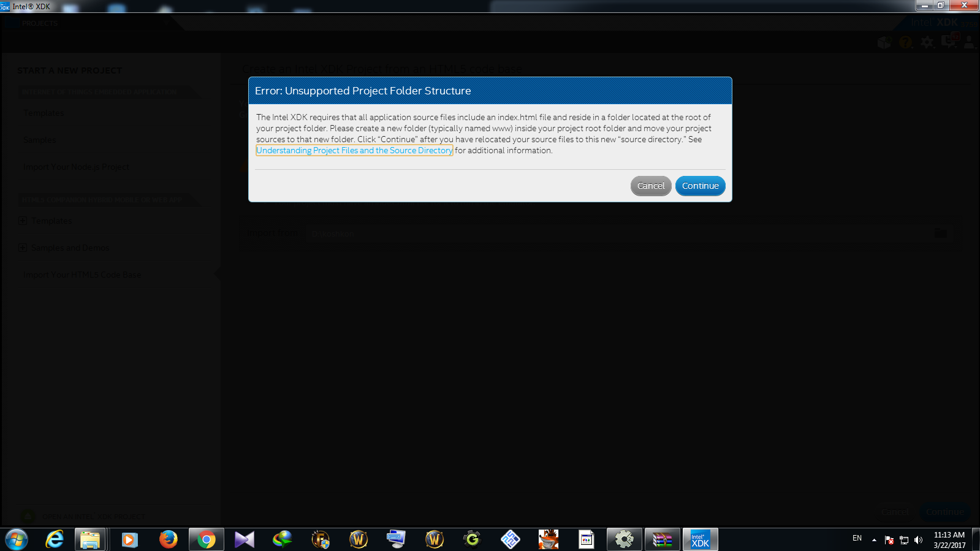Open the dimmed XDK download updates box icon
Image resolution: width=980 pixels, height=551 pixels.
[x=884, y=42]
